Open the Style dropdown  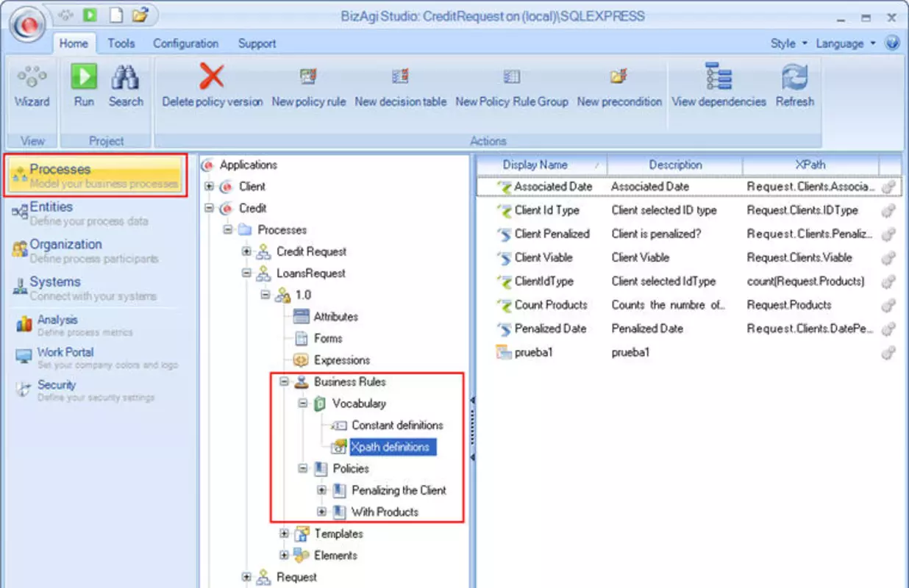point(788,43)
